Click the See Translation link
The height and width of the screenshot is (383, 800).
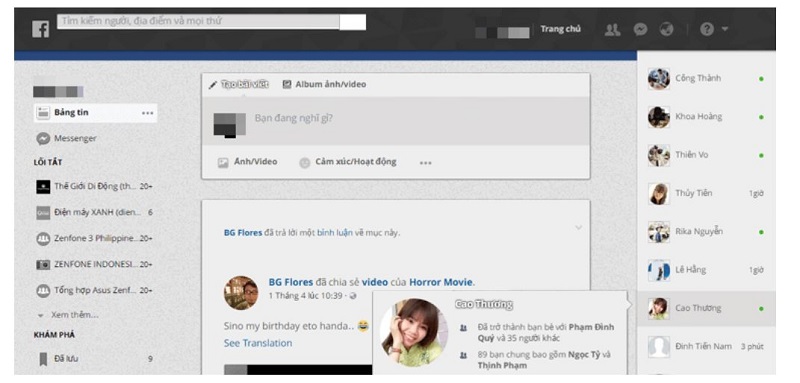(x=258, y=343)
